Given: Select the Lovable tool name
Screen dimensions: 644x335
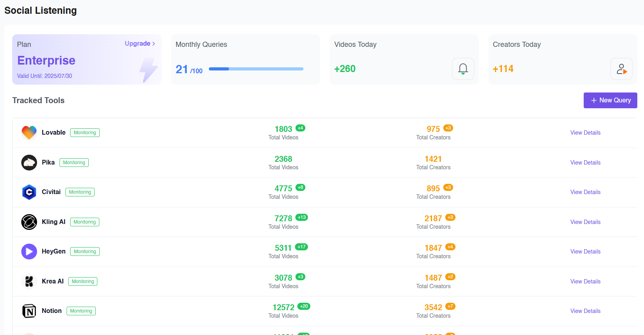Looking at the screenshot, I should (54, 133).
